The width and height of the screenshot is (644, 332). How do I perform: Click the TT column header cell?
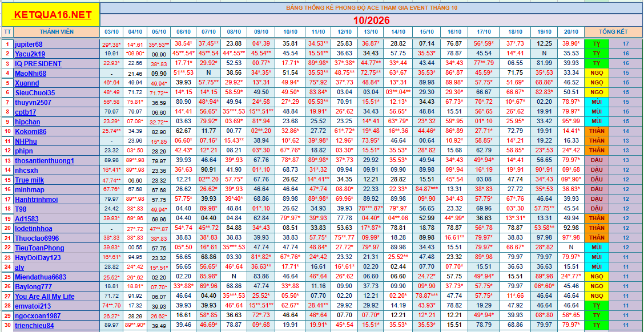click(x=7, y=32)
